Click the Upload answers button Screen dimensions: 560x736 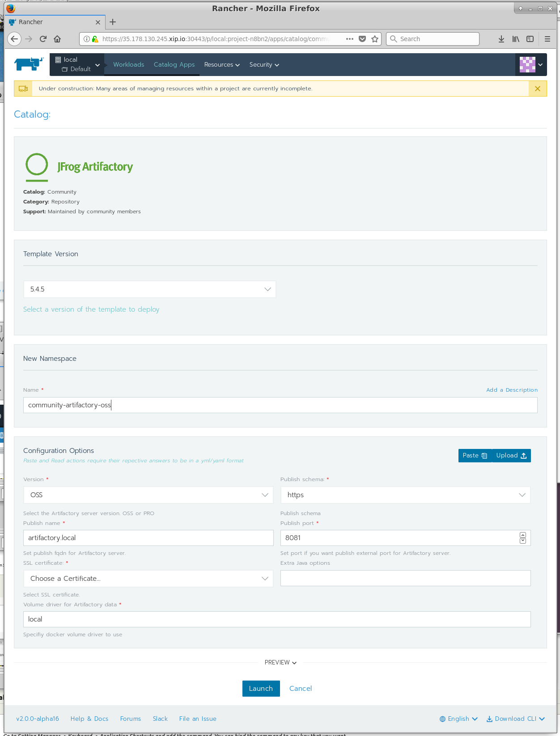[x=511, y=456]
